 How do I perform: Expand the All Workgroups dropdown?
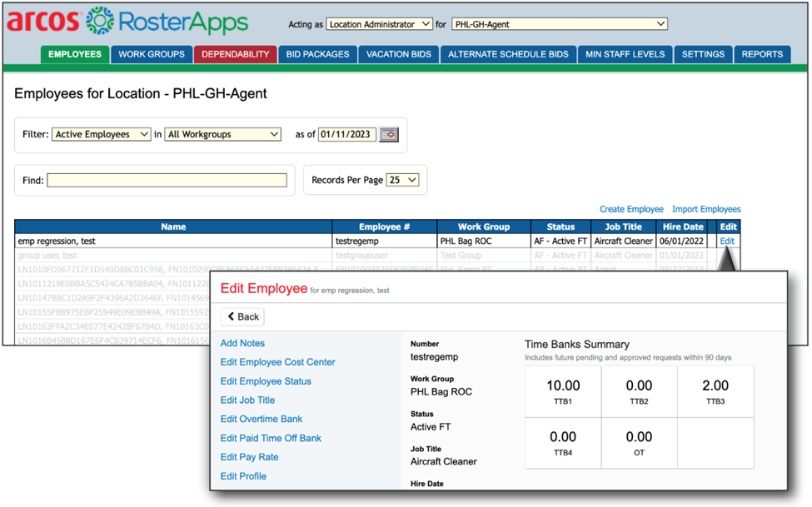(x=222, y=134)
